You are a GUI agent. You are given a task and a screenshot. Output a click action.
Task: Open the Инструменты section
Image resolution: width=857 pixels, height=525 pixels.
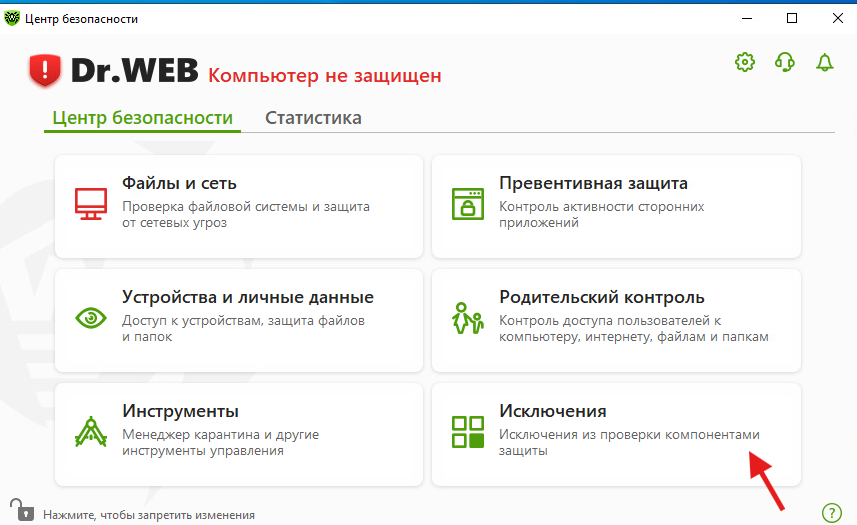coord(239,434)
